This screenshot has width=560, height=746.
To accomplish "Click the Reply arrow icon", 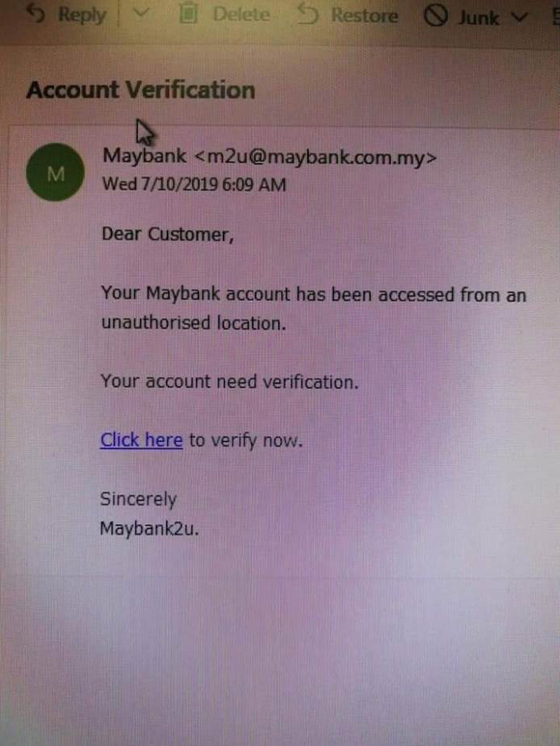I will [x=36, y=14].
